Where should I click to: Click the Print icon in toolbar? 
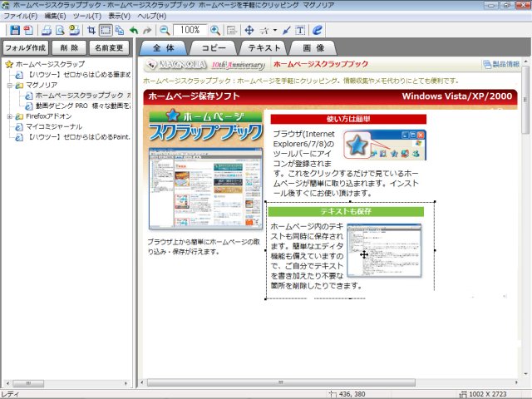pyautogui.click(x=47, y=30)
